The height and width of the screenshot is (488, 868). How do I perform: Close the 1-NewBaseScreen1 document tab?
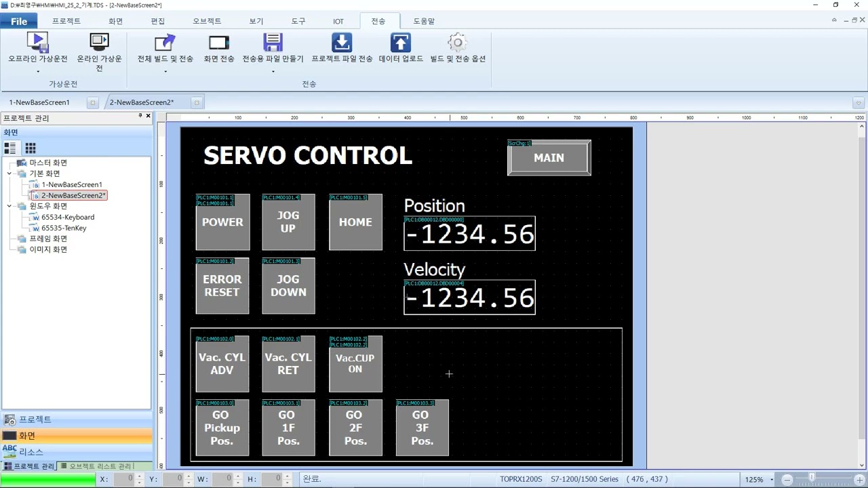point(92,102)
